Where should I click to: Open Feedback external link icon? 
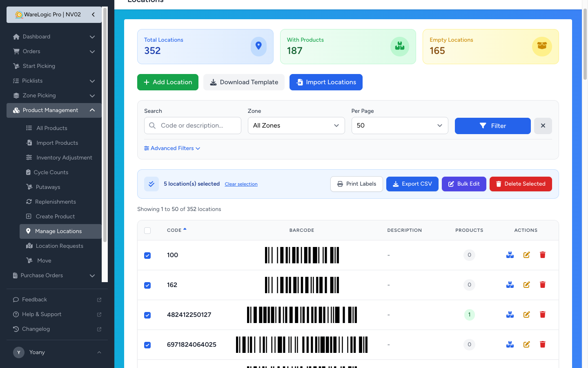(99, 300)
